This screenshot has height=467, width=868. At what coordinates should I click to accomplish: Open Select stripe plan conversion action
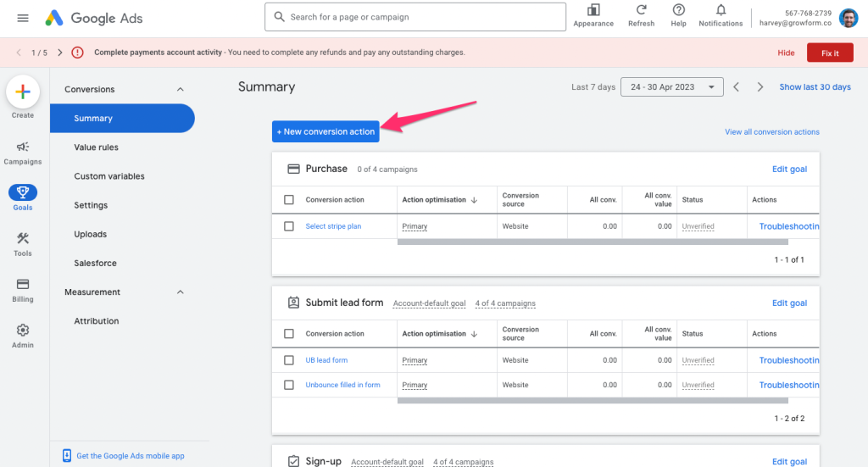coord(333,226)
